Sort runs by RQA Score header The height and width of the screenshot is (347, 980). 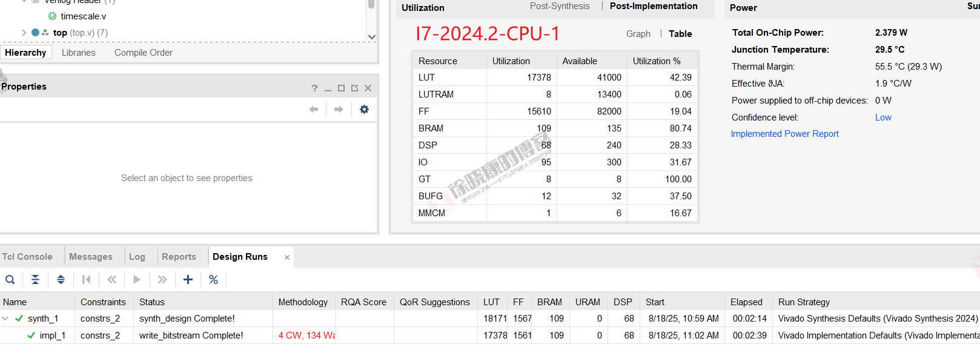(x=364, y=302)
